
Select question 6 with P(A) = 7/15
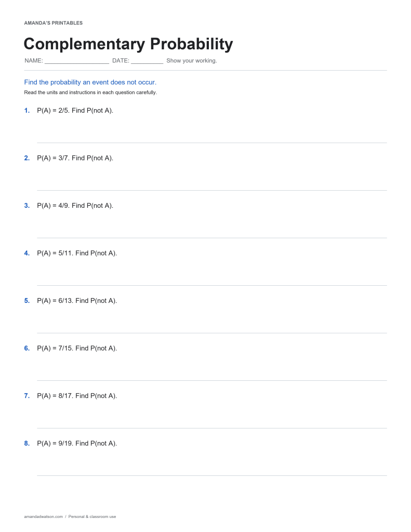point(77,348)
